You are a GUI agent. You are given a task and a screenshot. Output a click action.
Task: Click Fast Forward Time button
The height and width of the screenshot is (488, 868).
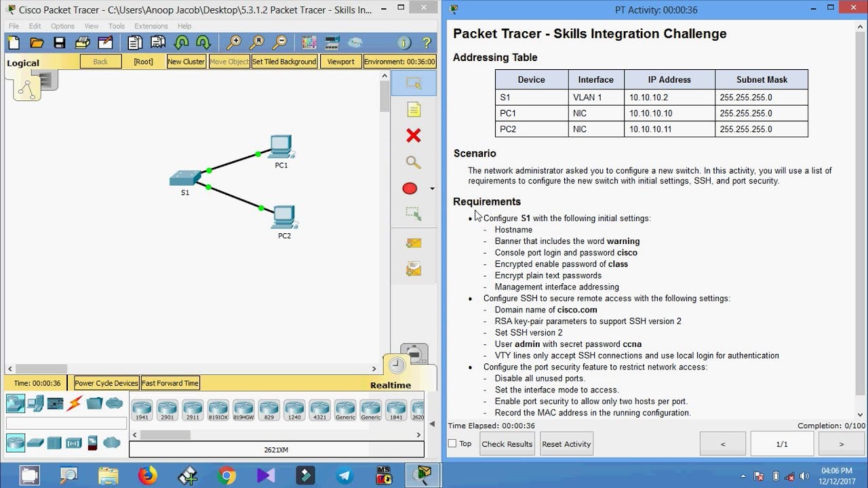170,383
